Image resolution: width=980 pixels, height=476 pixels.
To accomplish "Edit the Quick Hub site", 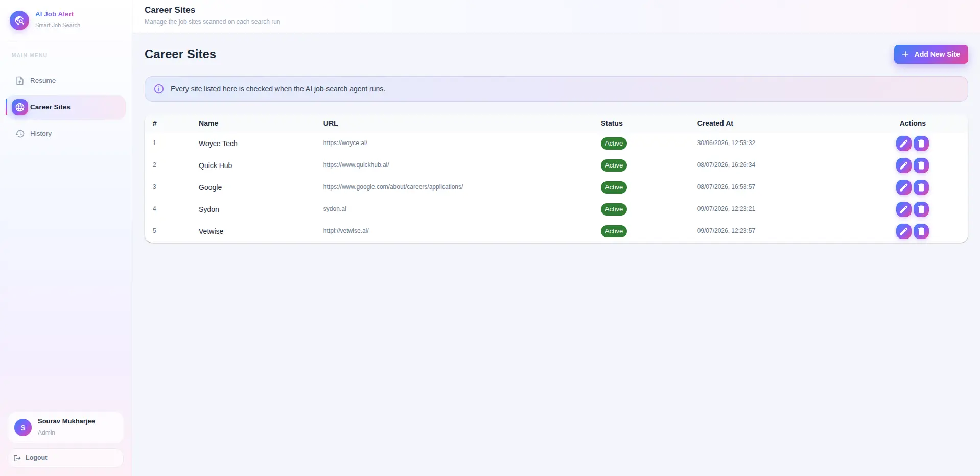I will 903,165.
